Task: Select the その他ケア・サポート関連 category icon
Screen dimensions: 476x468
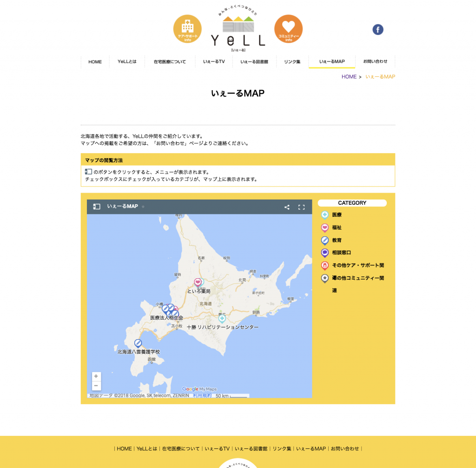Action: (x=324, y=266)
